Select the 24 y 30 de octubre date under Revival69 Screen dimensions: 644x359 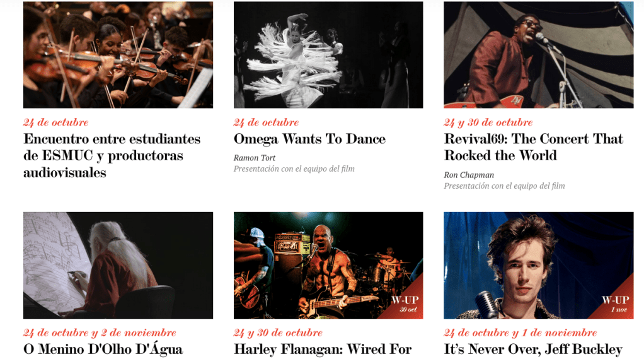488,122
